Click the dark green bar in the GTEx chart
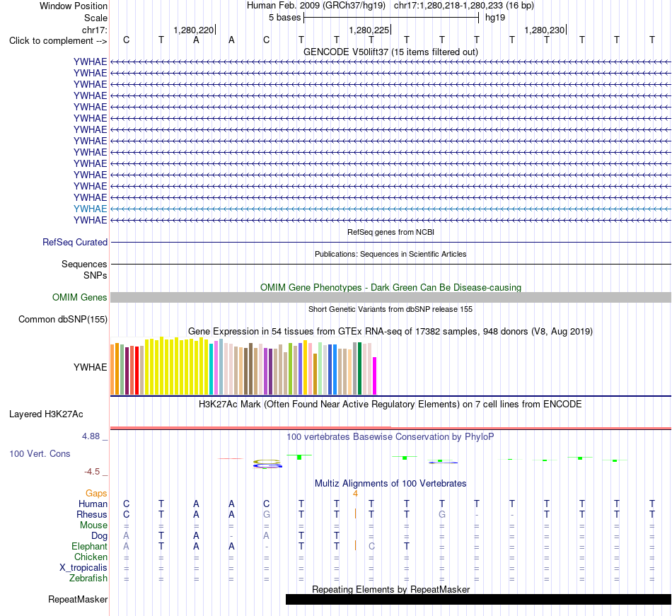 coord(359,368)
